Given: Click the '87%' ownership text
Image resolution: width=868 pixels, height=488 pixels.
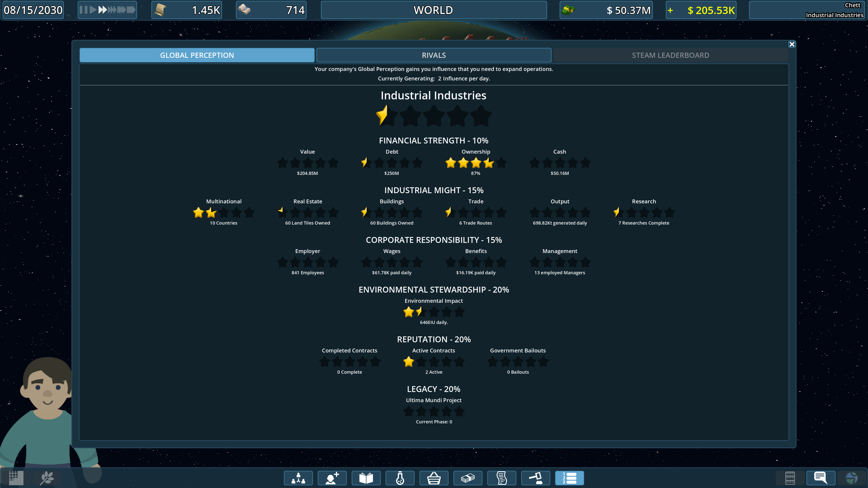Looking at the screenshot, I should coord(476,174).
